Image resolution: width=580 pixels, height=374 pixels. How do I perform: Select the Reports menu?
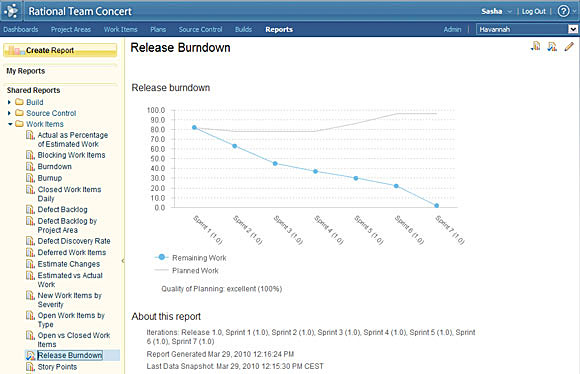click(x=279, y=29)
